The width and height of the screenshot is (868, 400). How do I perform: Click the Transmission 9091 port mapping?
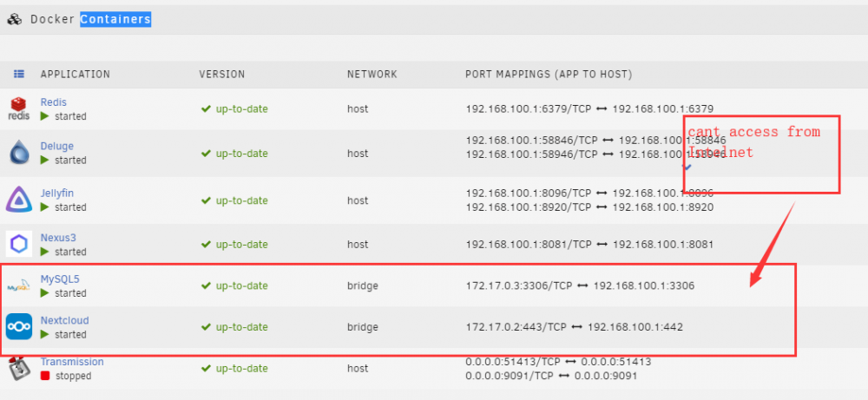click(551, 376)
